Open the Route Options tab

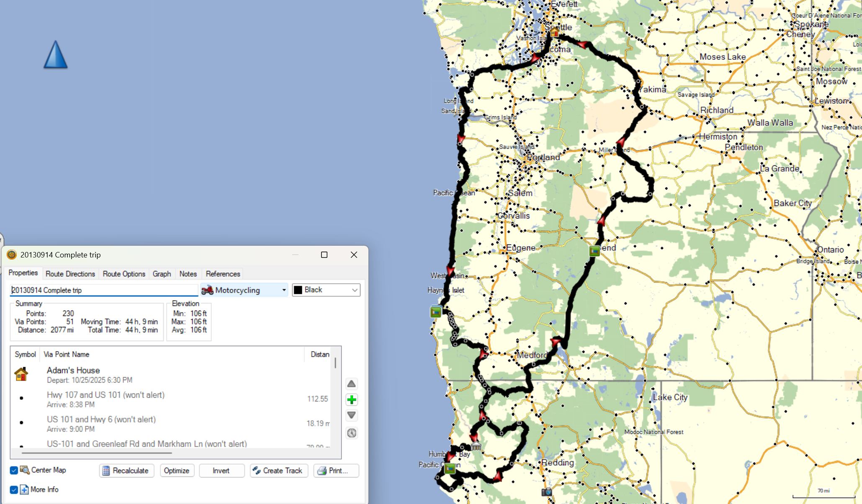tap(124, 274)
